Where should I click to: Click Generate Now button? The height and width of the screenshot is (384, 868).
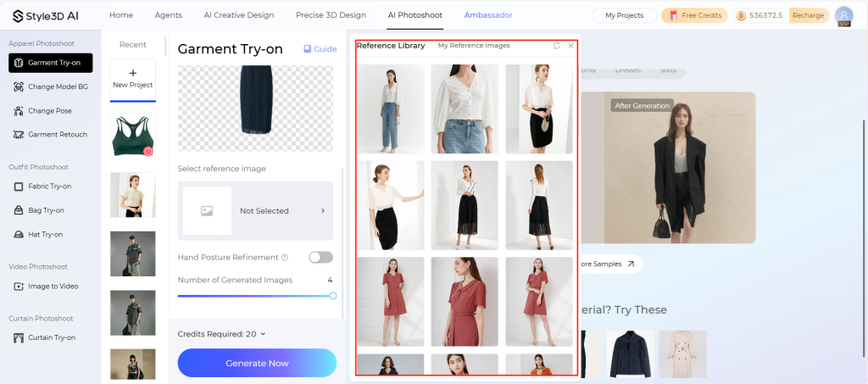click(x=257, y=363)
